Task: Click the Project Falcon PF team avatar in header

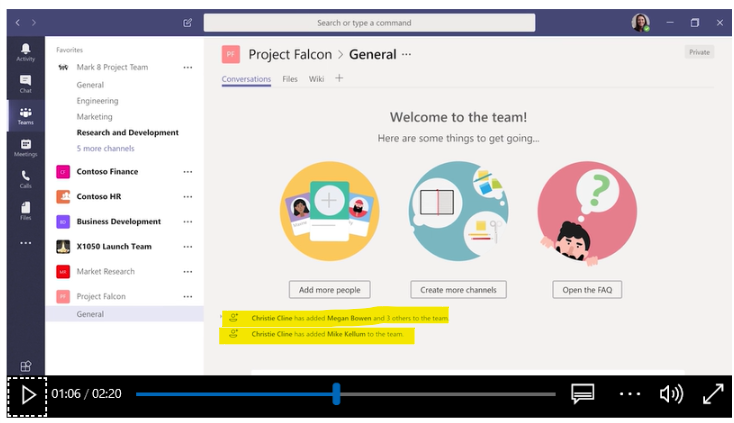Action: point(230,54)
